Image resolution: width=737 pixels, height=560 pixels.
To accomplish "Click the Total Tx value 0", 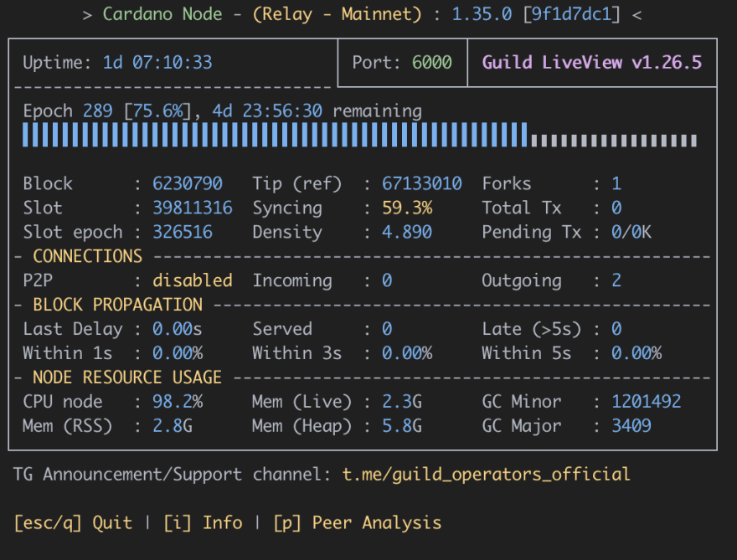I will click(616, 208).
